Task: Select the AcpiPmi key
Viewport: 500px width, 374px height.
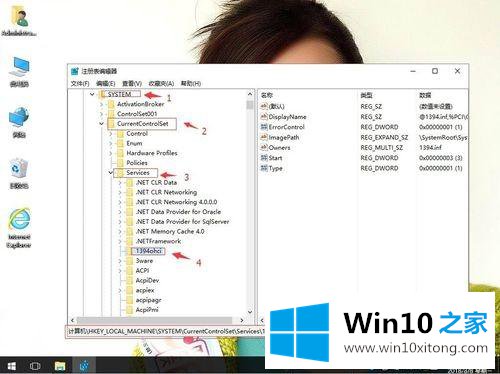Action: (147, 310)
